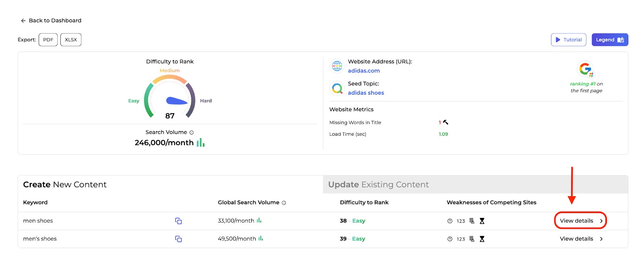
Task: Click the globe website address icon
Action: 337,66
